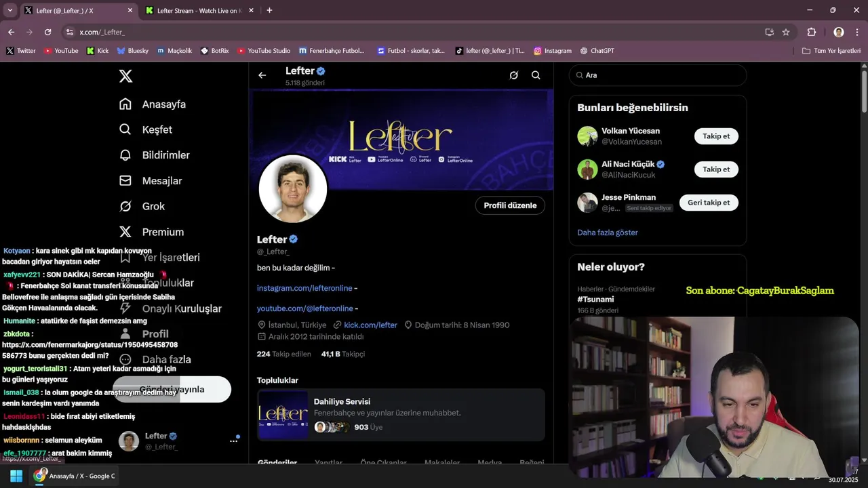868x488 pixels.
Task: Open the Fenerbahçe Futbol bookmark
Action: click(332, 51)
